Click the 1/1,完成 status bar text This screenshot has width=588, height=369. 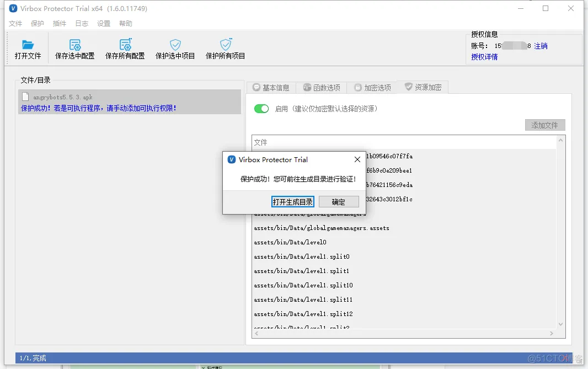[x=33, y=358]
